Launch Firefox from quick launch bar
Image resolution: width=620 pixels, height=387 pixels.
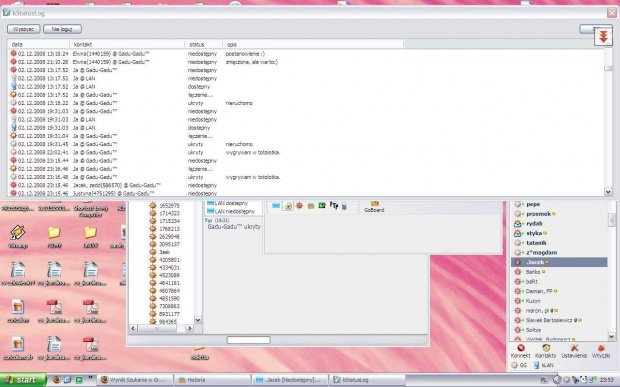(57, 380)
